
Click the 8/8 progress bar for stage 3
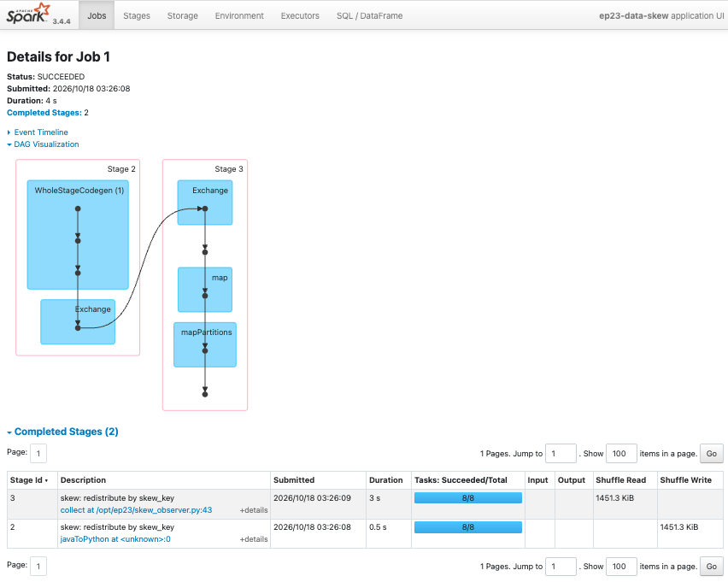[x=468, y=498]
